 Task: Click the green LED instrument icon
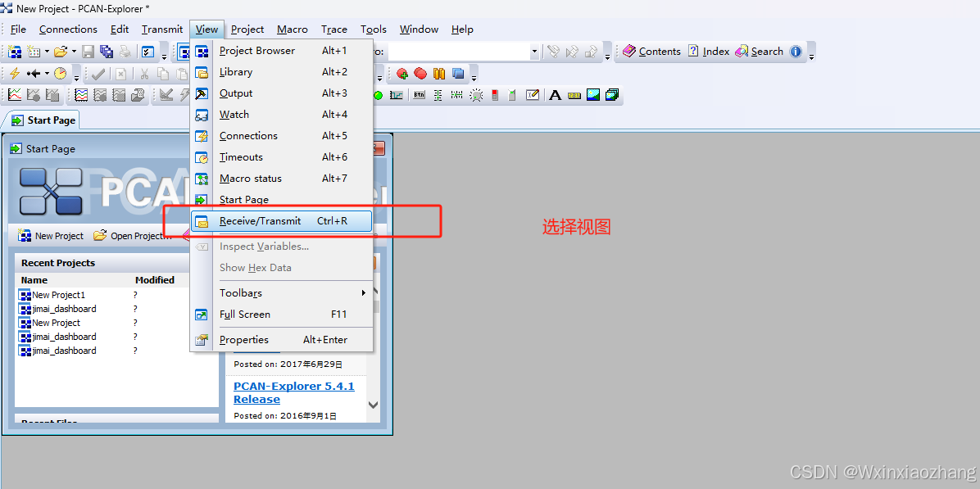pyautogui.click(x=378, y=95)
